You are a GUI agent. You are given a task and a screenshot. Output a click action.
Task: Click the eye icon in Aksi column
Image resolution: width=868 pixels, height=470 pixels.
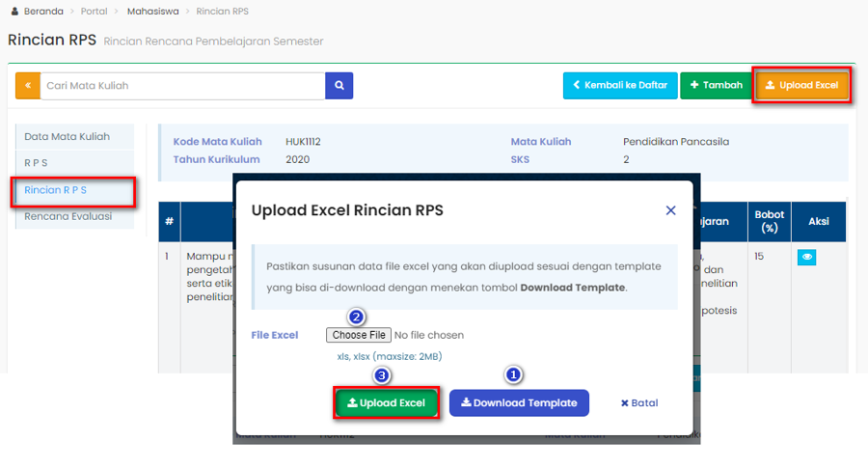806,258
